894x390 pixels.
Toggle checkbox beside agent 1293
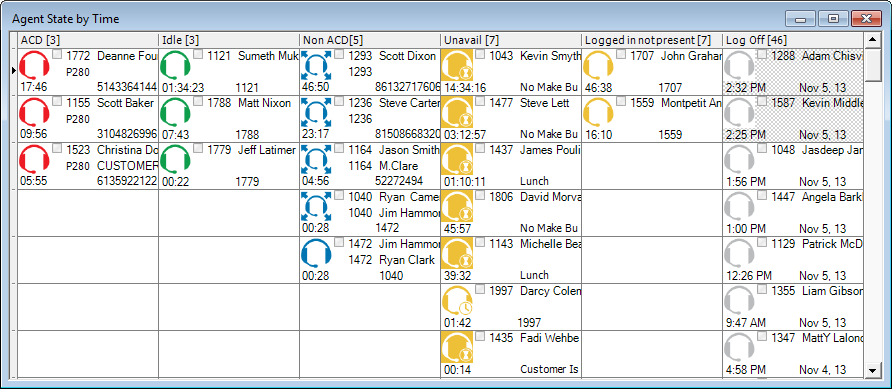pyautogui.click(x=339, y=54)
